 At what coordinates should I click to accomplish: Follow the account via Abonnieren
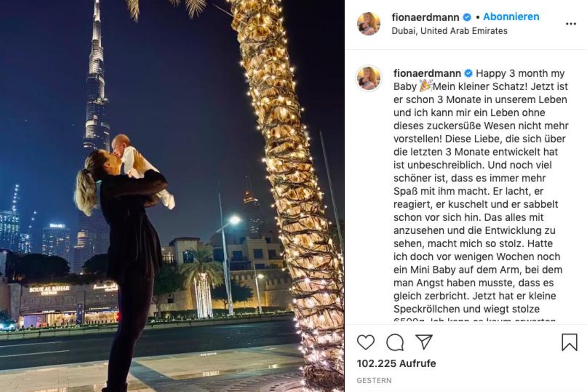[x=511, y=17]
